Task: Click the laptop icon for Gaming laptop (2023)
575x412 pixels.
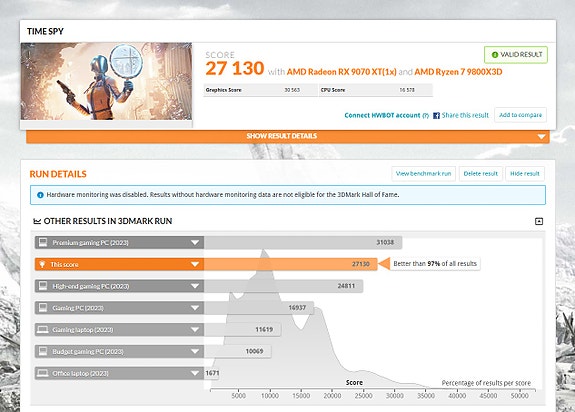Action: click(43, 330)
